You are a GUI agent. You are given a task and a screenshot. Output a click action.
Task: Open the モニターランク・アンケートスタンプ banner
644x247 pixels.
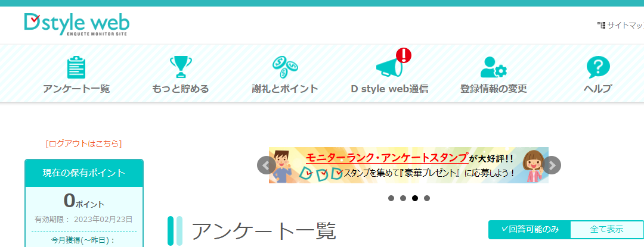pyautogui.click(x=408, y=165)
